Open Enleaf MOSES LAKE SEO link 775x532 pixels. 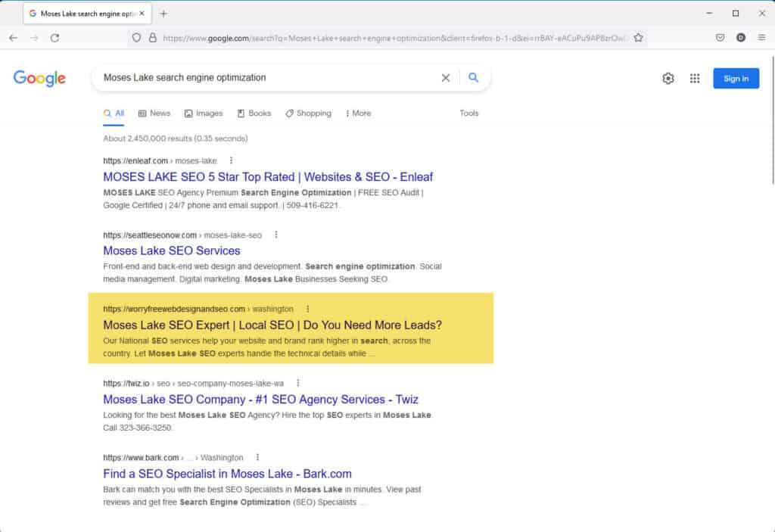(268, 177)
